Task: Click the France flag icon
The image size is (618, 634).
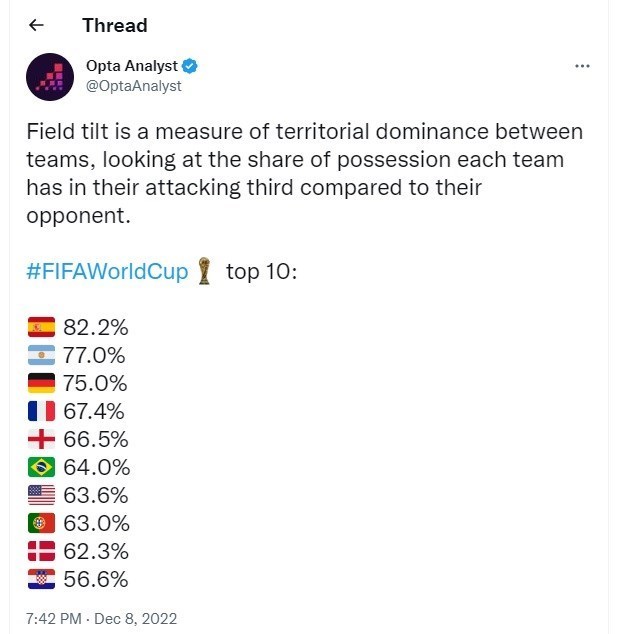Action: 41,411
